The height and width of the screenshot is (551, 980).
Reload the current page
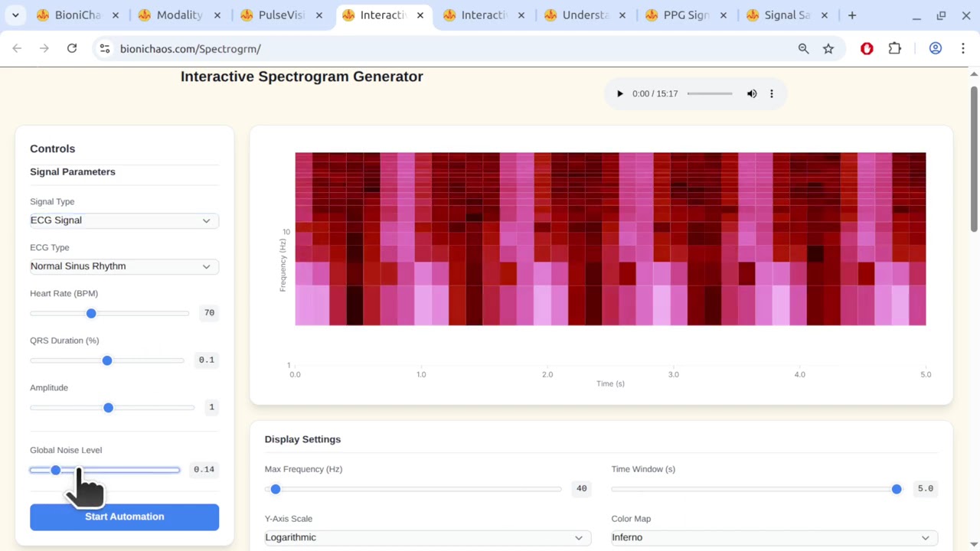coord(72,48)
